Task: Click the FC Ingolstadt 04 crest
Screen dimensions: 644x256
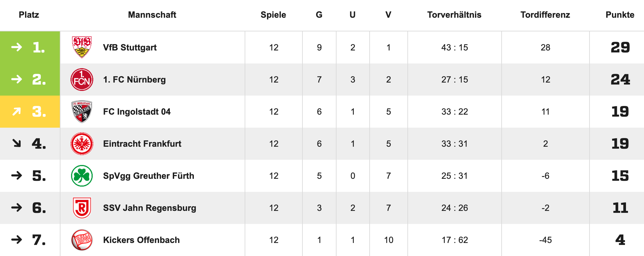Action: point(82,112)
